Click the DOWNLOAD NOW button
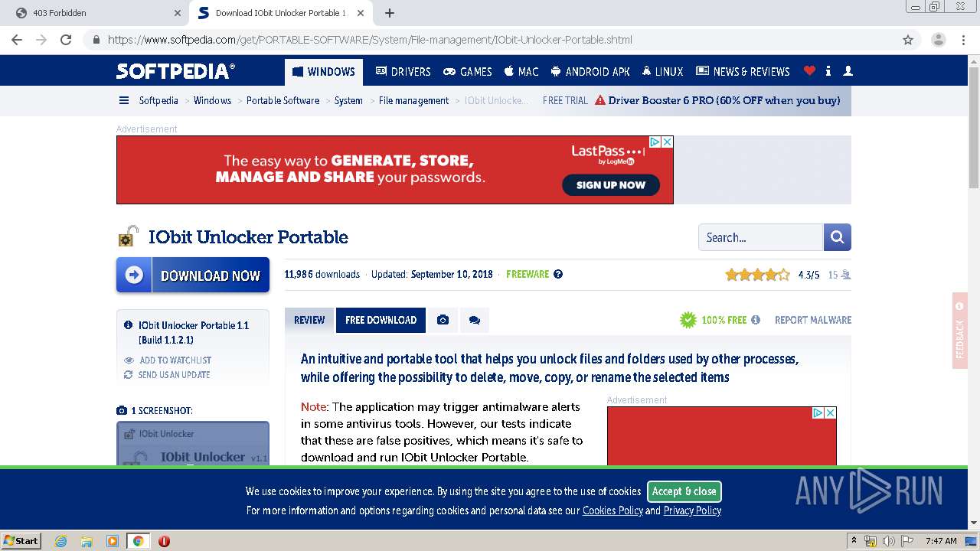 (193, 275)
